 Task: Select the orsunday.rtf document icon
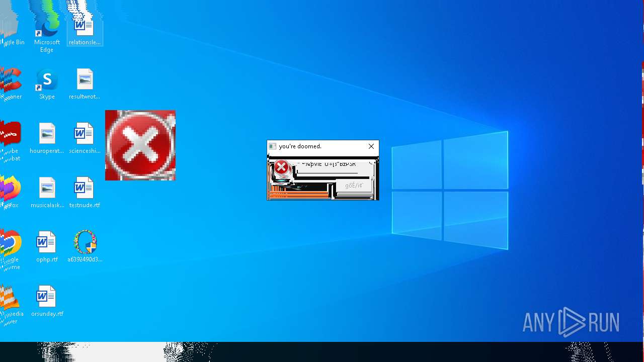(x=47, y=301)
